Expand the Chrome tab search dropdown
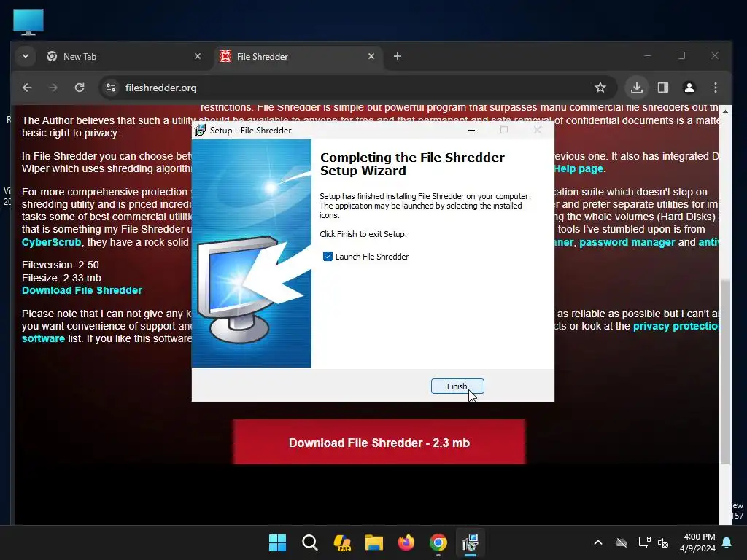The width and height of the screenshot is (747, 560). pos(26,56)
